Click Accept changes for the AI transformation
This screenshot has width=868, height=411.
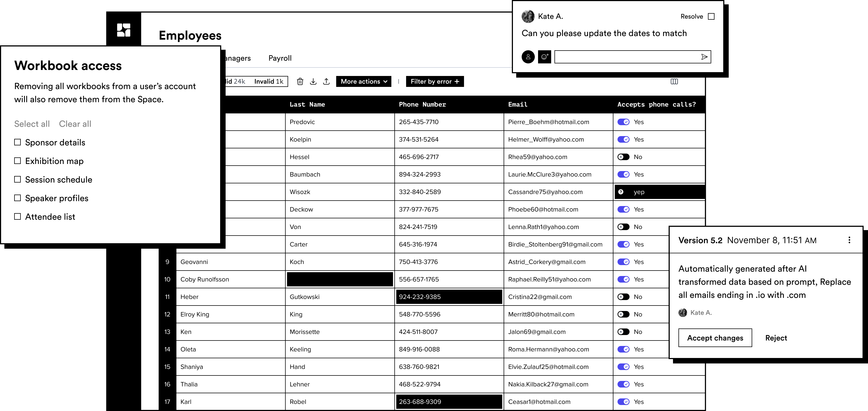715,338
